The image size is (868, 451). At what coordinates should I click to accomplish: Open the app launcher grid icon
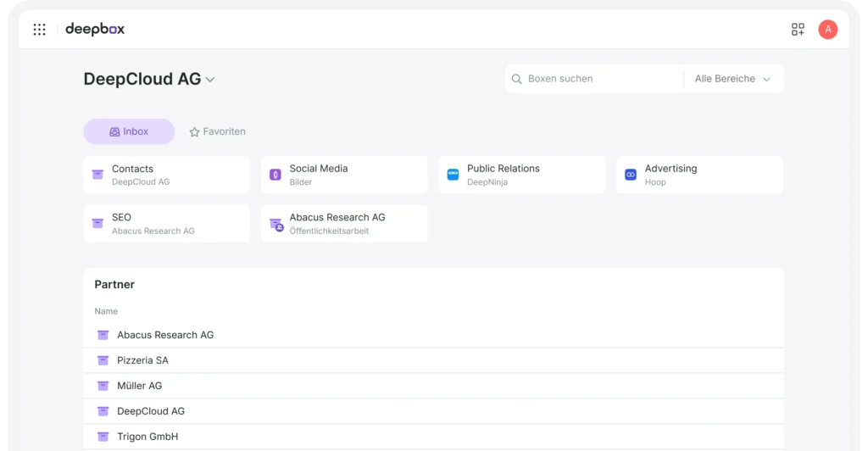[x=39, y=30]
